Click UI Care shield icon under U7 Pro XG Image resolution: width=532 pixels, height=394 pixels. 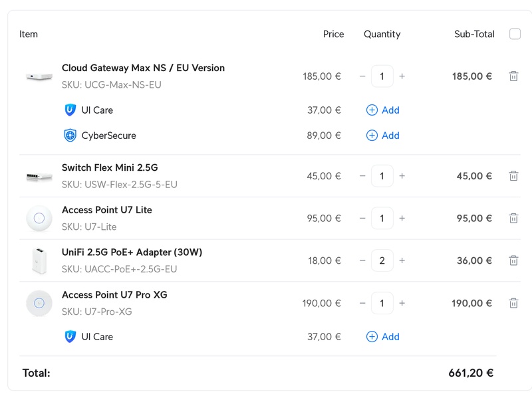70,337
